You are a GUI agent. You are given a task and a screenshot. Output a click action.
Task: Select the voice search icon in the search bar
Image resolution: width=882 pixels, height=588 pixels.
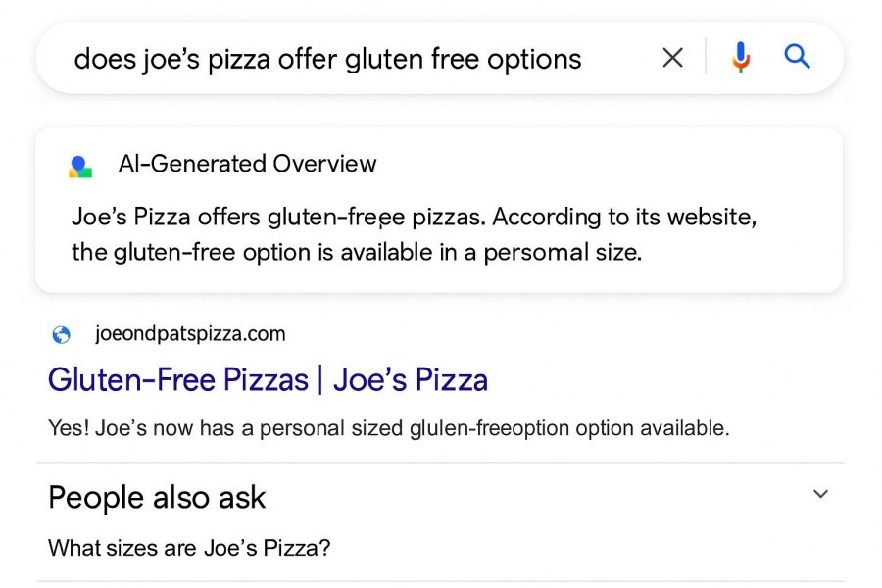tap(742, 58)
